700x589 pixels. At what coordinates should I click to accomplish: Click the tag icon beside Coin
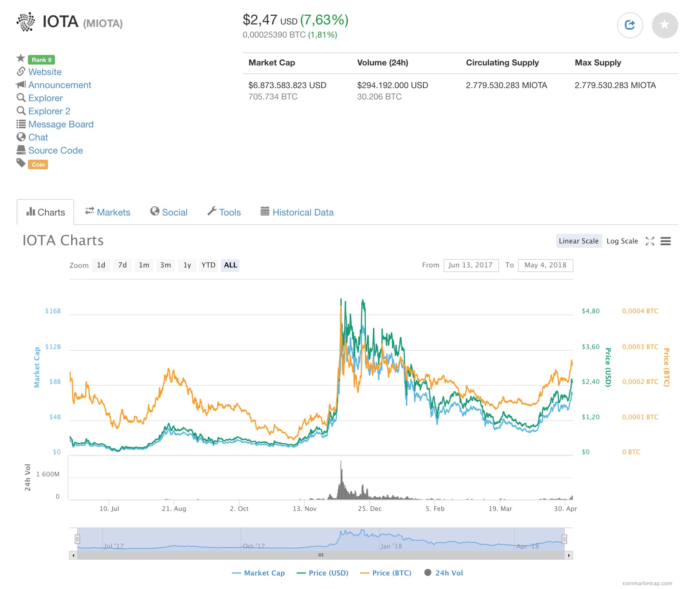click(21, 163)
